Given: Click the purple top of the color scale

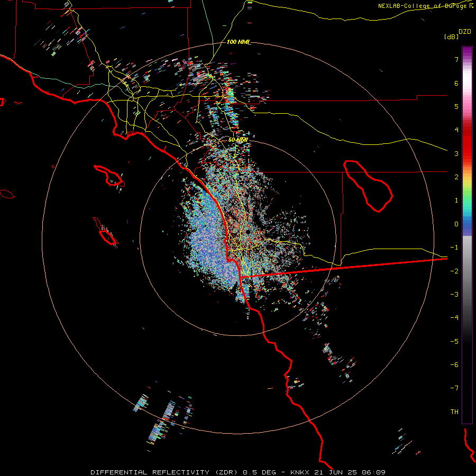Looking at the screenshot, I should pos(467,51).
